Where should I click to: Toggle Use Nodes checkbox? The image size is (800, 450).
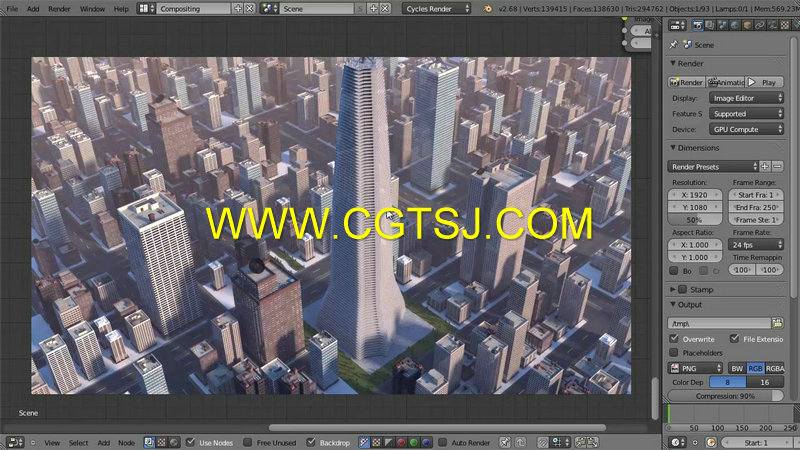point(190,442)
